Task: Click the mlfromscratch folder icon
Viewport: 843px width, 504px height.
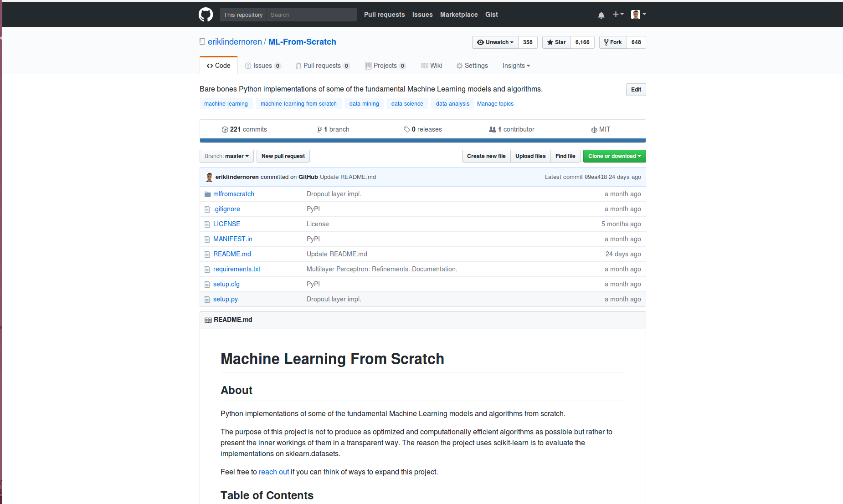Action: click(x=208, y=194)
